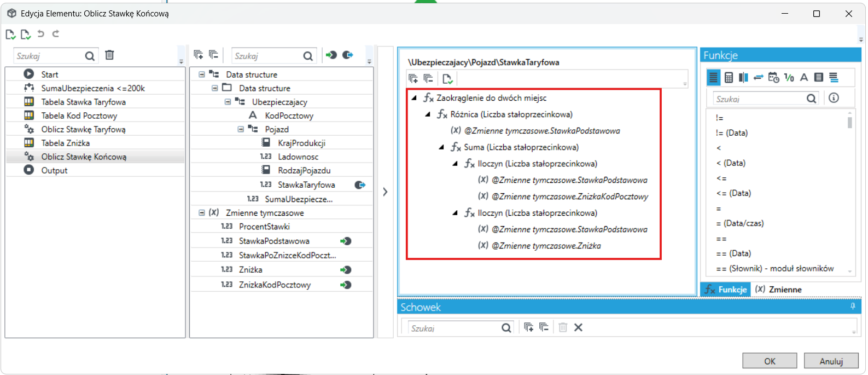Collapse the Zaokrąglenie do dwóch miejsc function node
Viewport: 868px width, 375px height.
[414, 98]
